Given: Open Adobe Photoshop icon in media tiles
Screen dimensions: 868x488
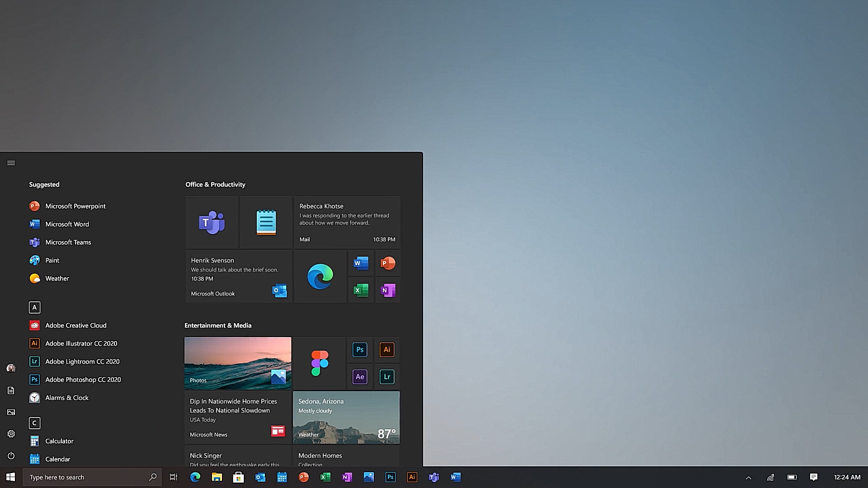Looking at the screenshot, I should (359, 349).
